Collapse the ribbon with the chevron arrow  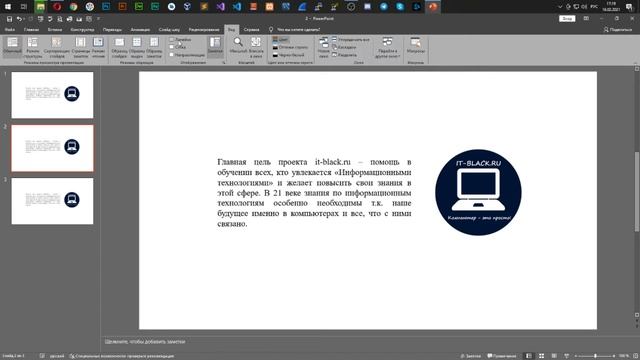pyautogui.click(x=635, y=63)
